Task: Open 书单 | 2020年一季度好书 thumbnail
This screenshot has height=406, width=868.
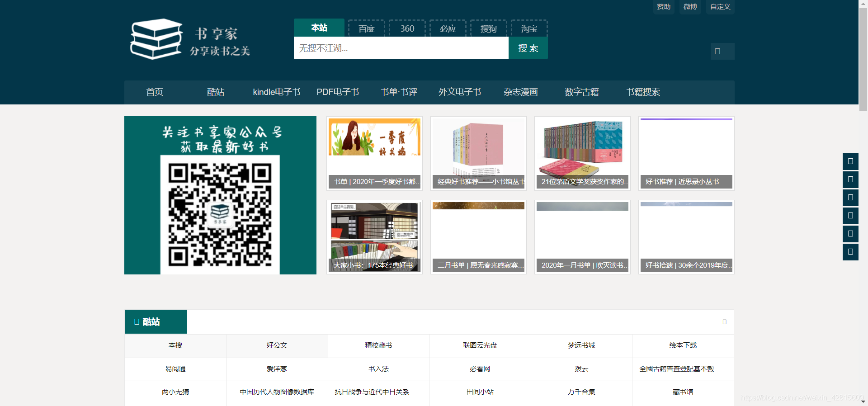Action: tap(374, 153)
